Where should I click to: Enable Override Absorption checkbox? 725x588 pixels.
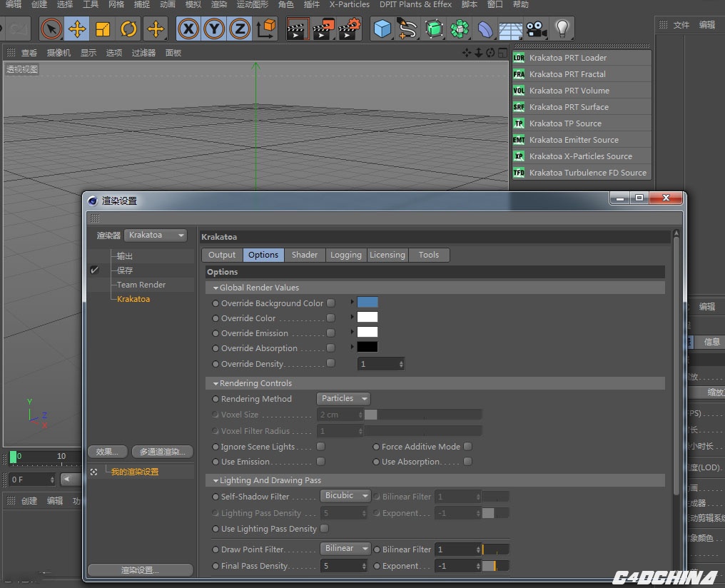[x=330, y=348]
